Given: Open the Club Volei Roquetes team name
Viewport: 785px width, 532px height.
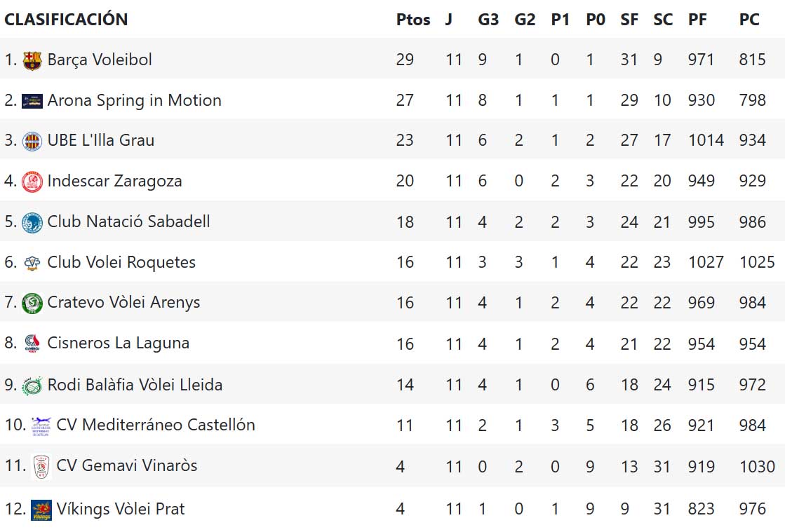Looking at the screenshot, I should tap(121, 262).
